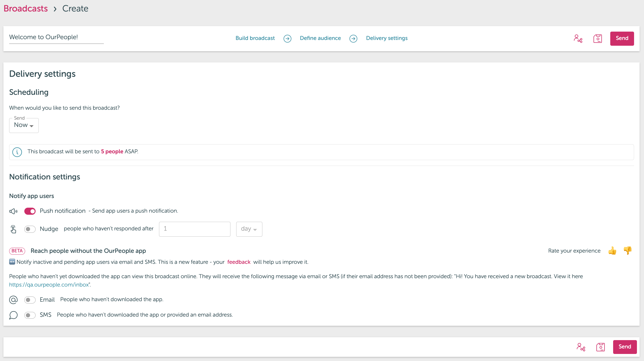Click the thumbs up rating icon
This screenshot has height=361, width=644.
point(612,251)
